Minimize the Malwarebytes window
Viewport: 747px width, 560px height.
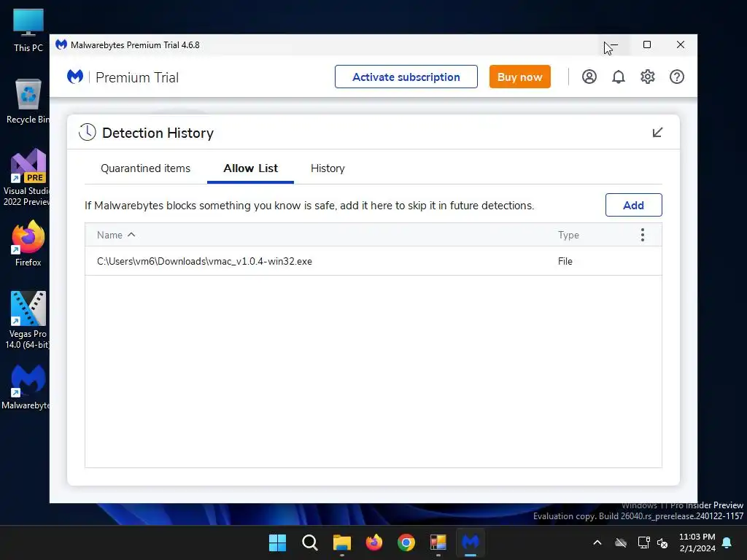pyautogui.click(x=613, y=44)
